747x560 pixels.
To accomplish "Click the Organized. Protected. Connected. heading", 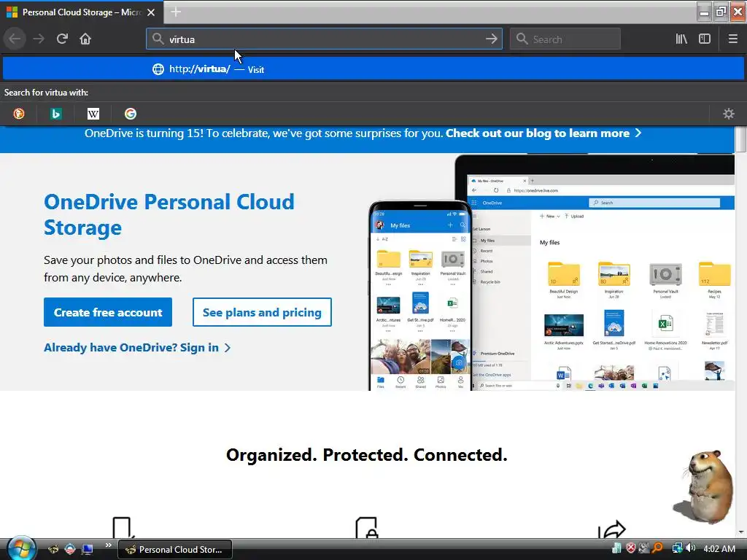I will 366,455.
